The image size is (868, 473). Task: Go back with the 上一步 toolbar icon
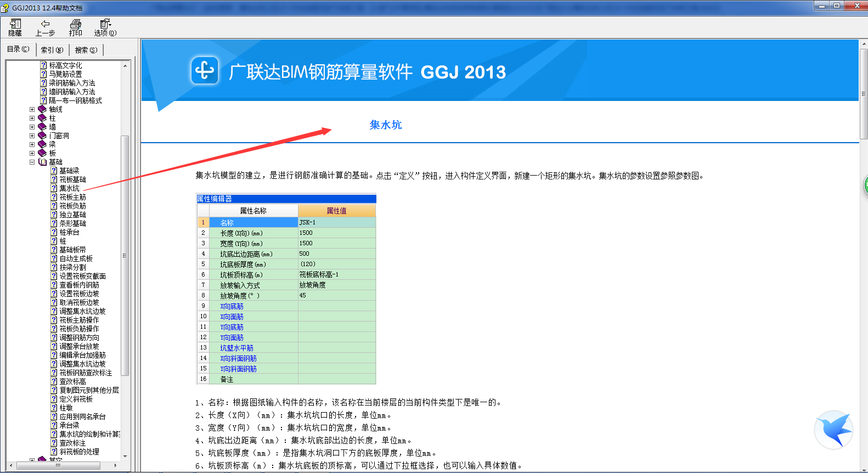coord(45,27)
